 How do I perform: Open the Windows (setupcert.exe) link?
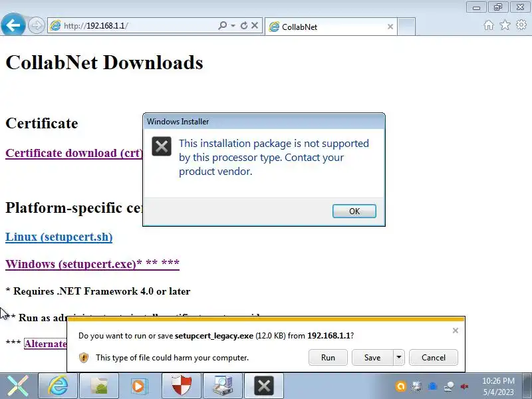click(x=92, y=263)
